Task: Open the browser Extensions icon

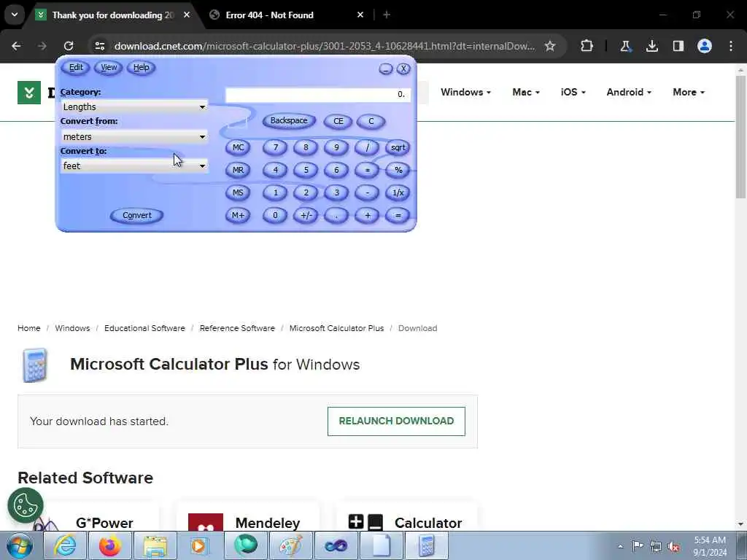Action: tap(587, 46)
